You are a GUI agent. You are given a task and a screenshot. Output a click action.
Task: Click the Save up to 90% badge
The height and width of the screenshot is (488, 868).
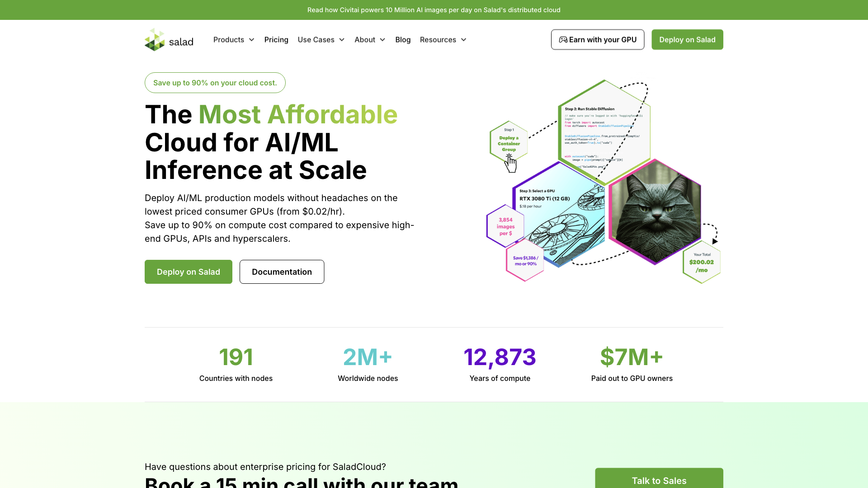[215, 83]
